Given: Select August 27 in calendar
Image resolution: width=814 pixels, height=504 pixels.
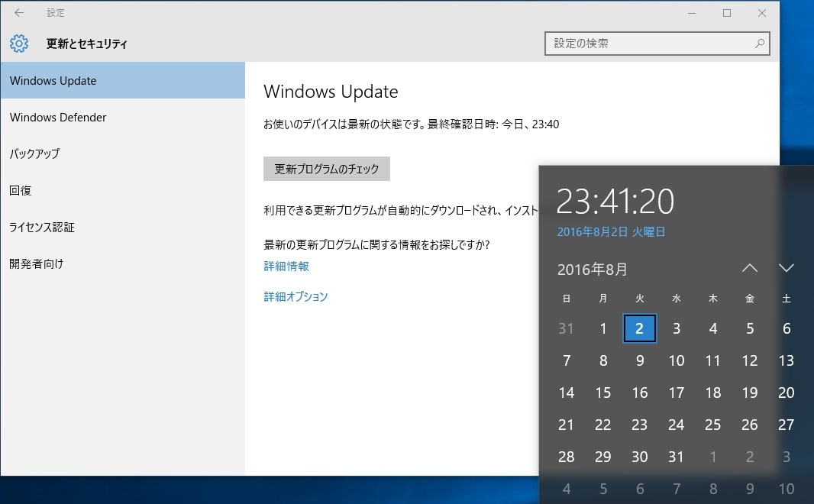Looking at the screenshot, I should point(787,425).
